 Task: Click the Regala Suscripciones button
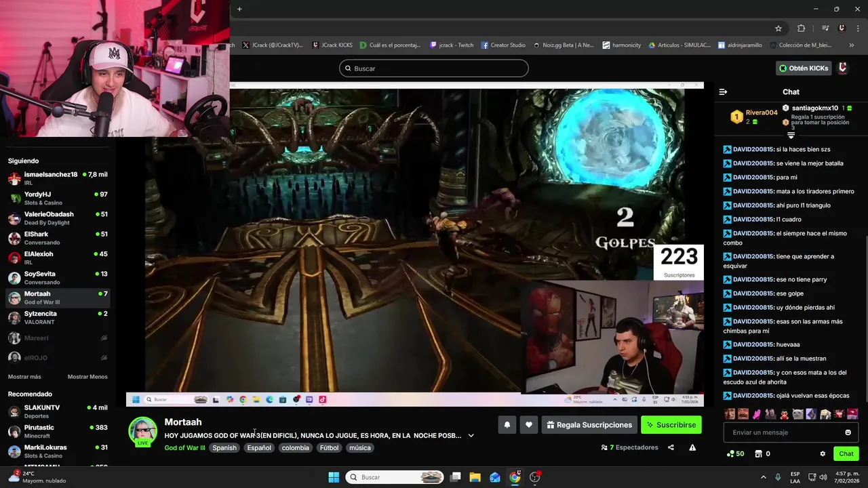click(589, 425)
